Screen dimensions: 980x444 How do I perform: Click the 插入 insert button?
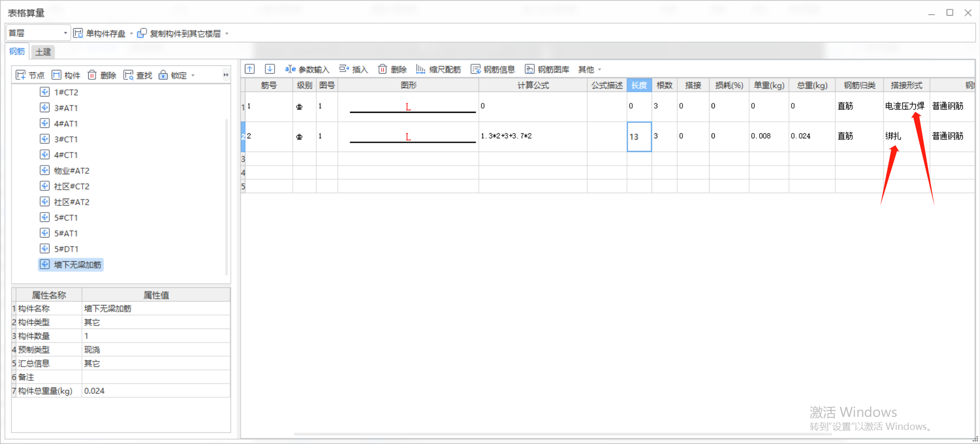[353, 69]
